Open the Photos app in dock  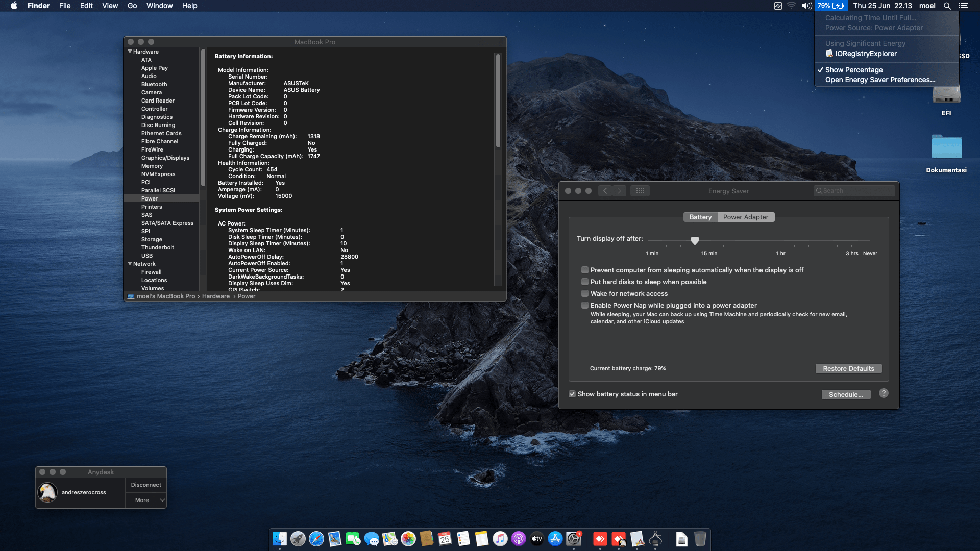(408, 539)
